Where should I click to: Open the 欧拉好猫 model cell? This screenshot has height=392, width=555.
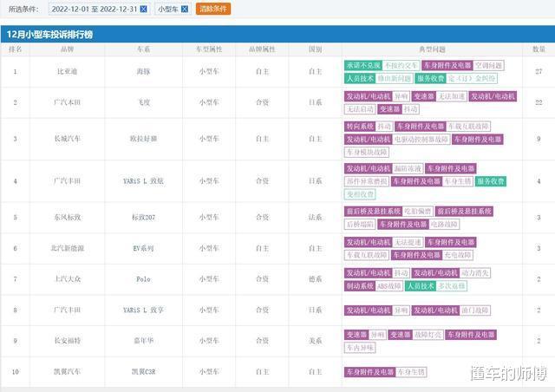point(143,139)
